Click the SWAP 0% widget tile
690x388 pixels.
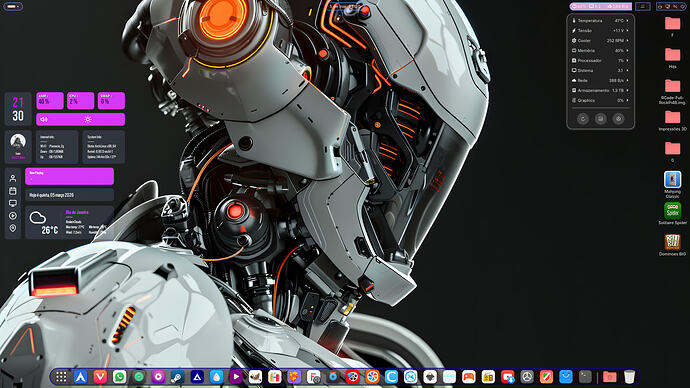pos(111,100)
